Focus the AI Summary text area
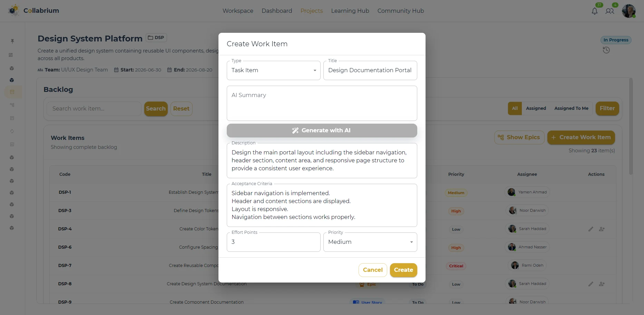Screen dimensions: 644x315 click(322, 103)
